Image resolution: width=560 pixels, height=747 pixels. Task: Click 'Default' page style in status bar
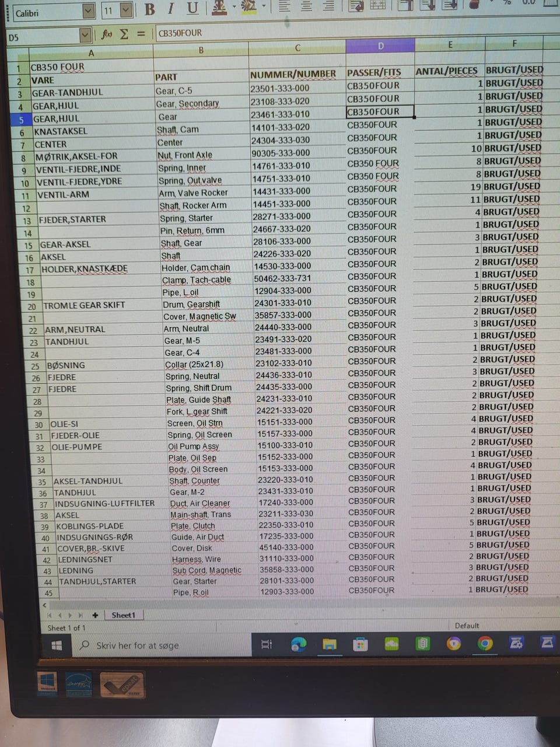pyautogui.click(x=467, y=626)
